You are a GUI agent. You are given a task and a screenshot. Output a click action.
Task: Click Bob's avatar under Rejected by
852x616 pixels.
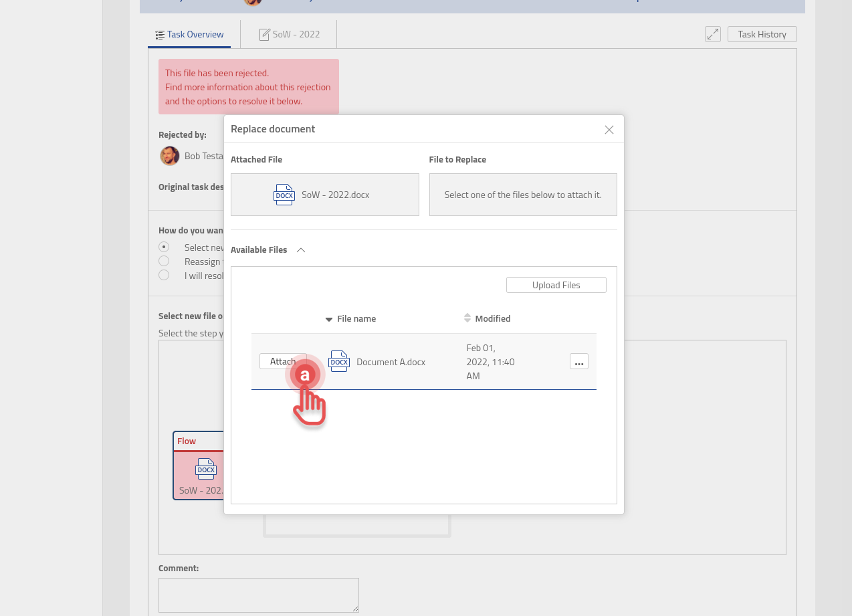(x=169, y=156)
